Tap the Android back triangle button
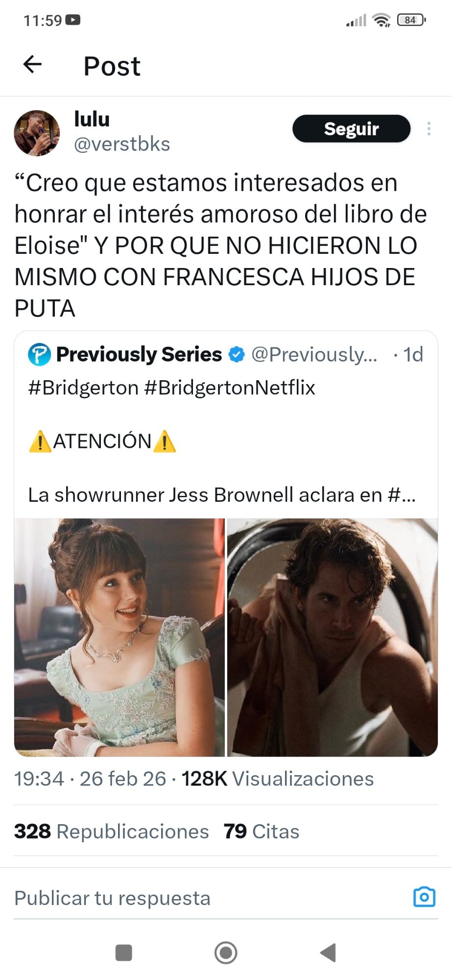452x980 pixels. tap(328, 953)
